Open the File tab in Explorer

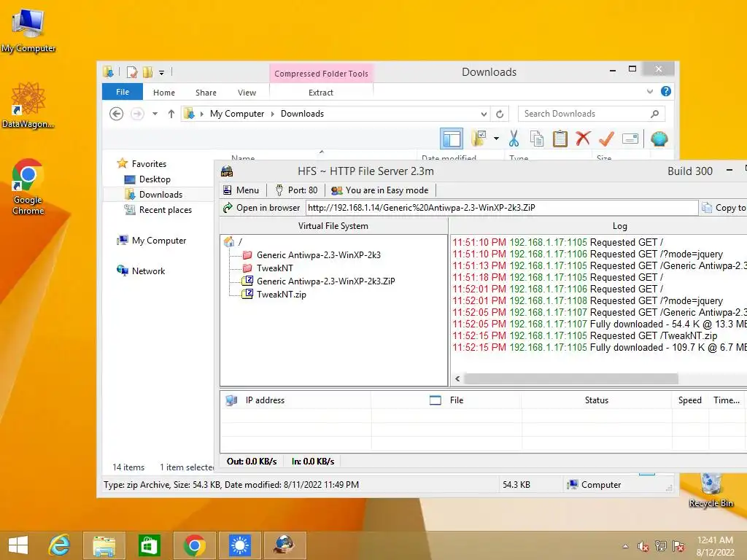123,92
